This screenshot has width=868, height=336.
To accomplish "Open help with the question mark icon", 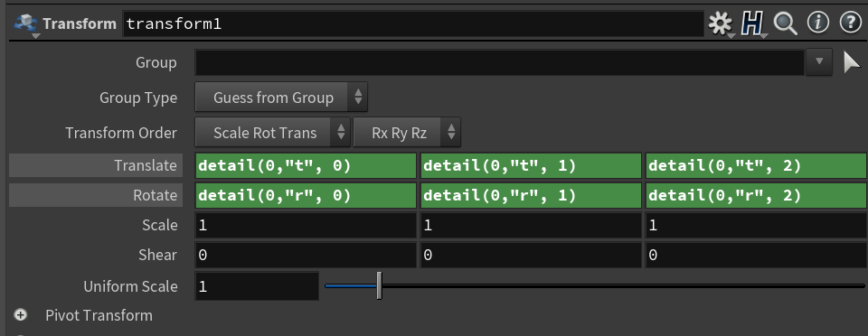I will (x=851, y=23).
